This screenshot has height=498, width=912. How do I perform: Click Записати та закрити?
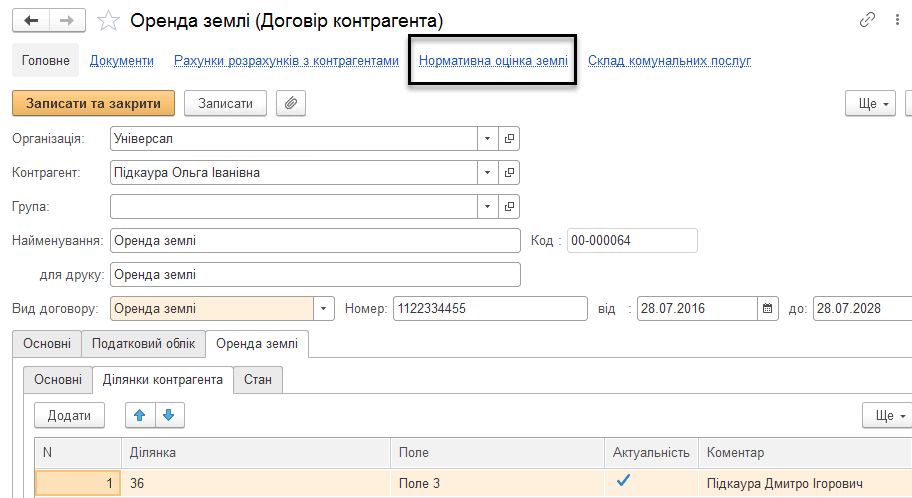pos(93,104)
